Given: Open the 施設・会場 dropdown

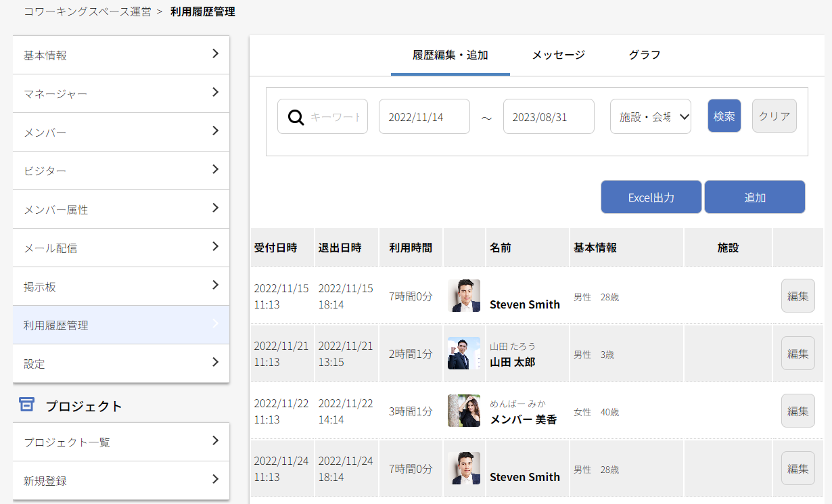Looking at the screenshot, I should pos(650,116).
